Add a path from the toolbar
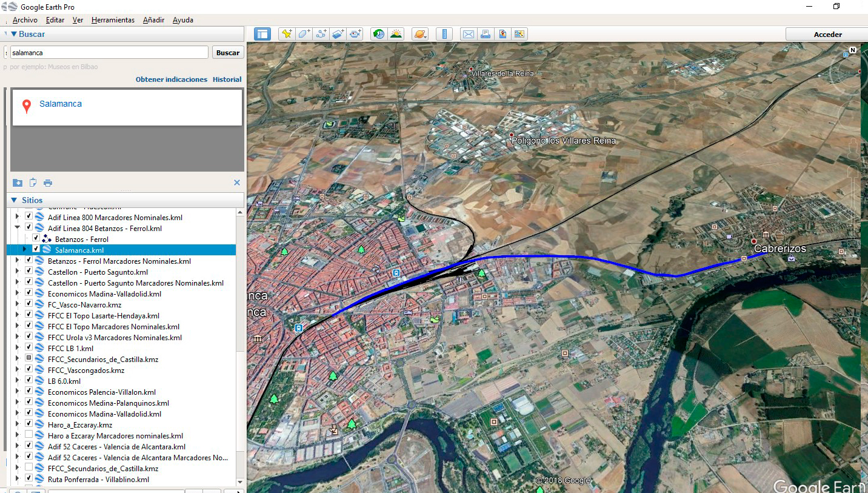Screen dimensions: 868x493 (321, 34)
